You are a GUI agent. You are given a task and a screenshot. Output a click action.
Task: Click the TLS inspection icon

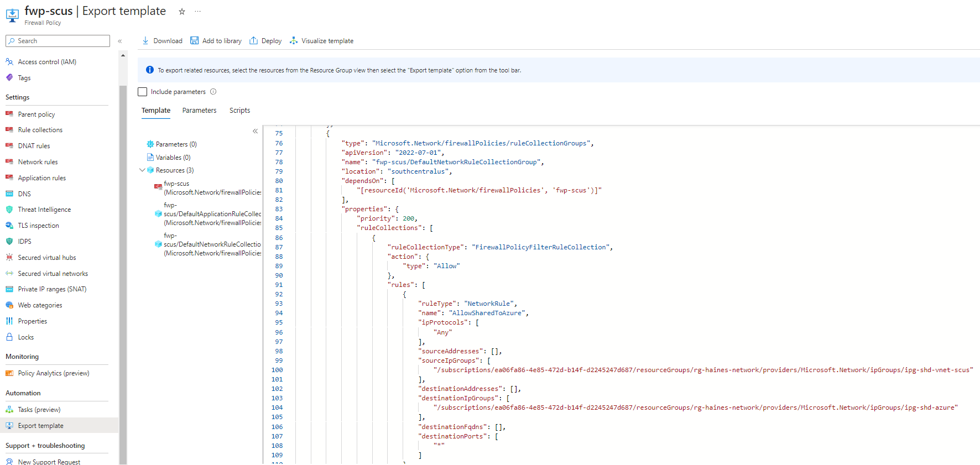coord(9,226)
